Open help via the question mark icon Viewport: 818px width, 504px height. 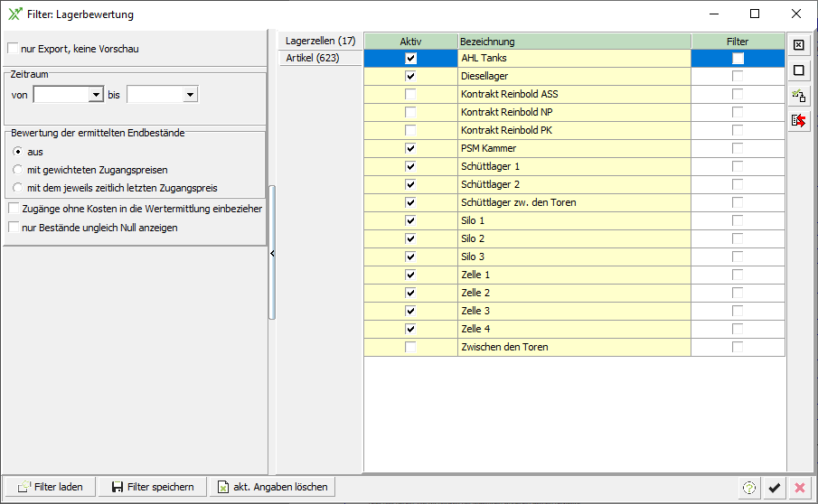click(748, 488)
